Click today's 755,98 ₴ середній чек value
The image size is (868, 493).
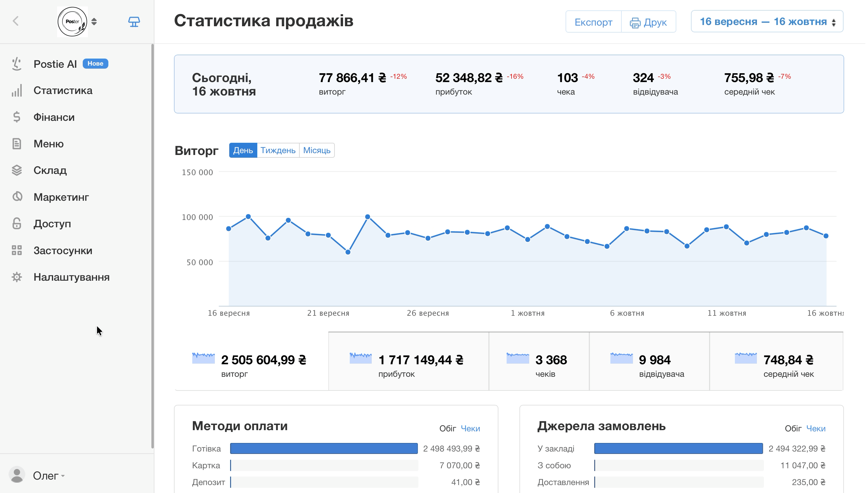[x=751, y=78]
